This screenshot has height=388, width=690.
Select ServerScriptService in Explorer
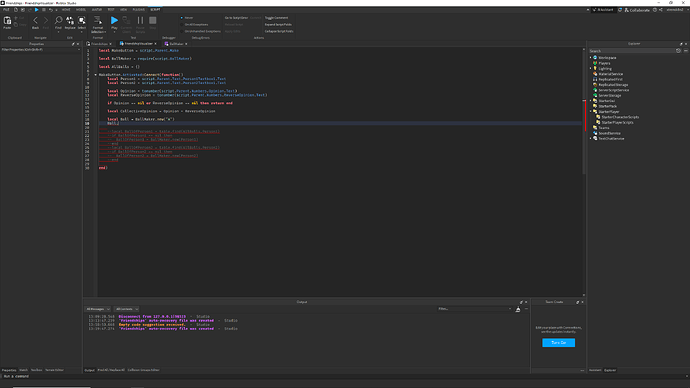pyautogui.click(x=613, y=90)
